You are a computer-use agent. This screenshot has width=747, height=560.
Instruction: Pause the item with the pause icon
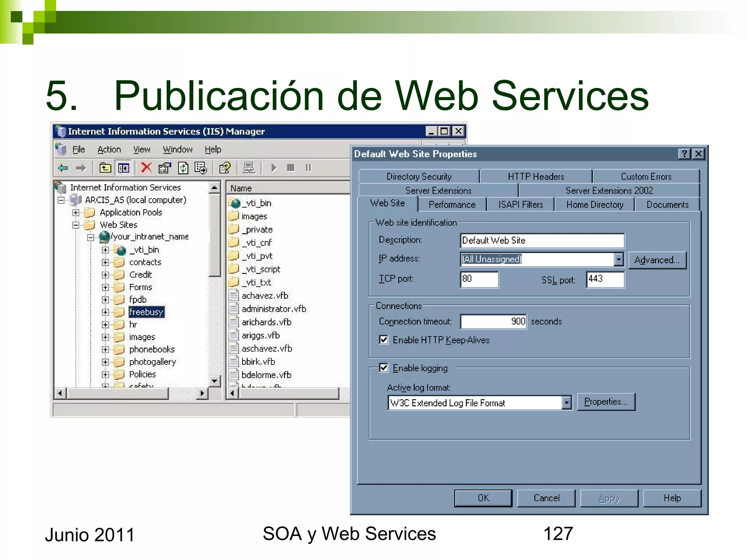coord(308,168)
